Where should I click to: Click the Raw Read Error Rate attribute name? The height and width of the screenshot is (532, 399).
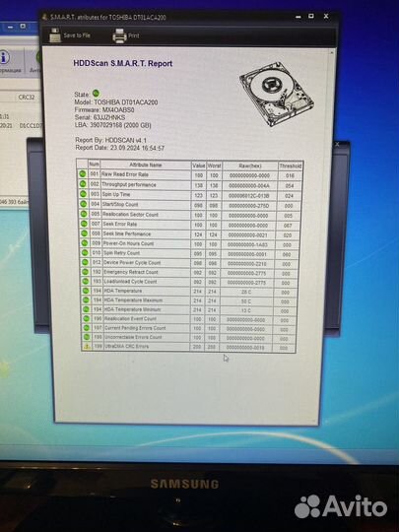point(125,174)
